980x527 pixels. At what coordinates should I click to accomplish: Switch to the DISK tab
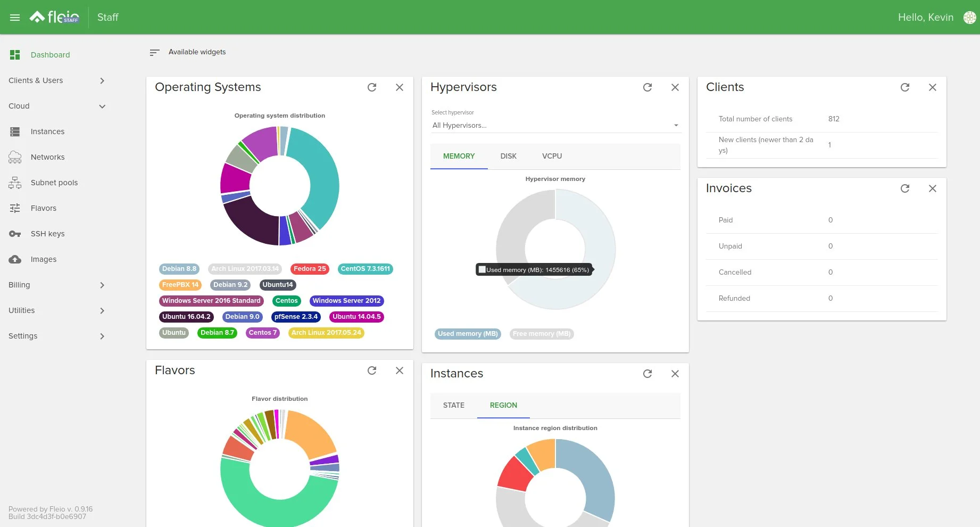pyautogui.click(x=508, y=156)
